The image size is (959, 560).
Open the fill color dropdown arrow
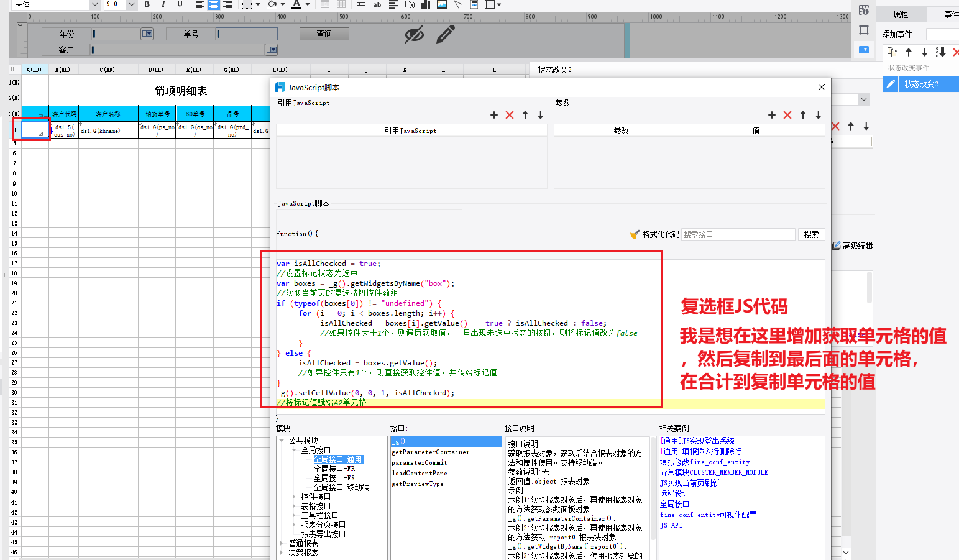(283, 4)
